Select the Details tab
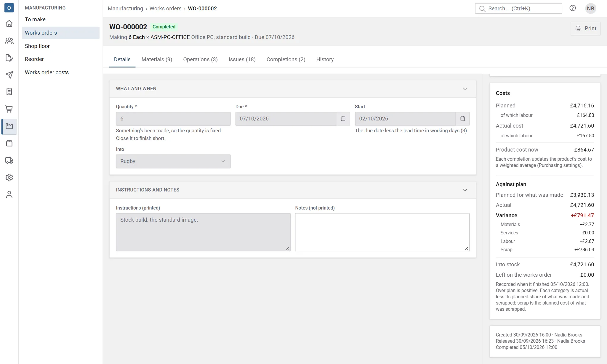607x364 pixels. coord(122,59)
